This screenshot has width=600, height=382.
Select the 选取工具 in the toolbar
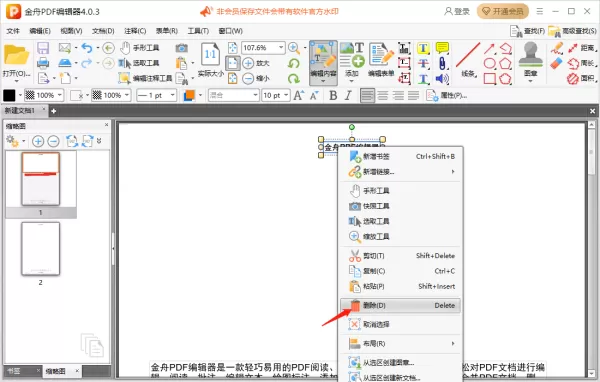click(x=138, y=63)
